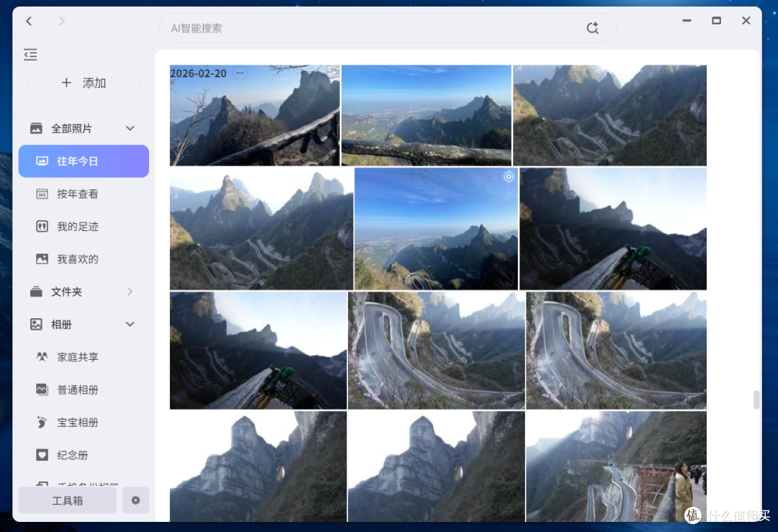Open the blue sky panorama photo in top row
The width and height of the screenshot is (778, 532).
[426, 115]
